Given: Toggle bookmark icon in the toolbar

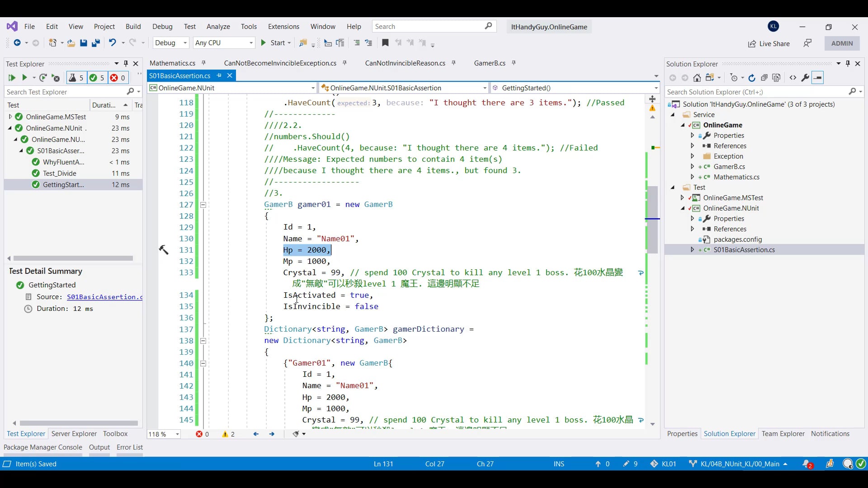Looking at the screenshot, I should click(385, 43).
